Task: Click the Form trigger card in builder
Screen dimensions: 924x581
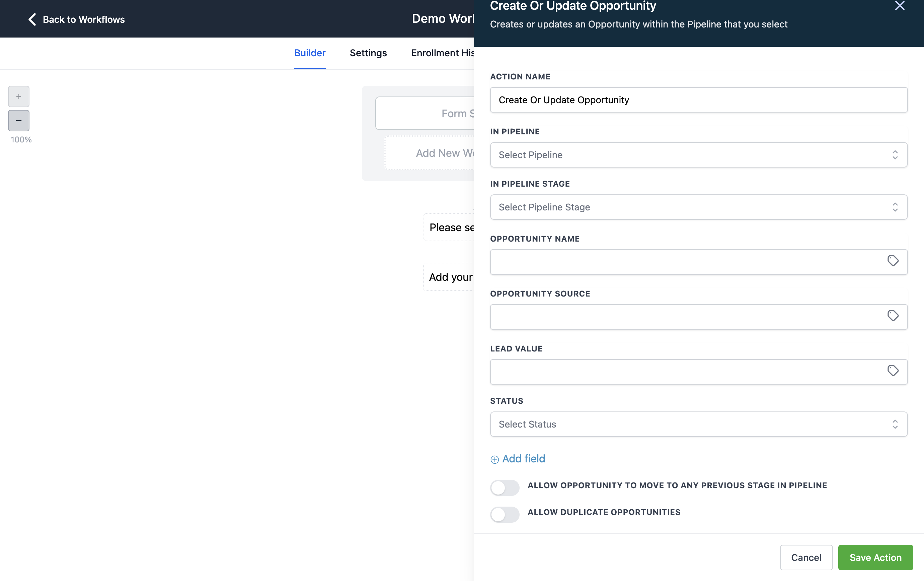Action: pos(425,113)
